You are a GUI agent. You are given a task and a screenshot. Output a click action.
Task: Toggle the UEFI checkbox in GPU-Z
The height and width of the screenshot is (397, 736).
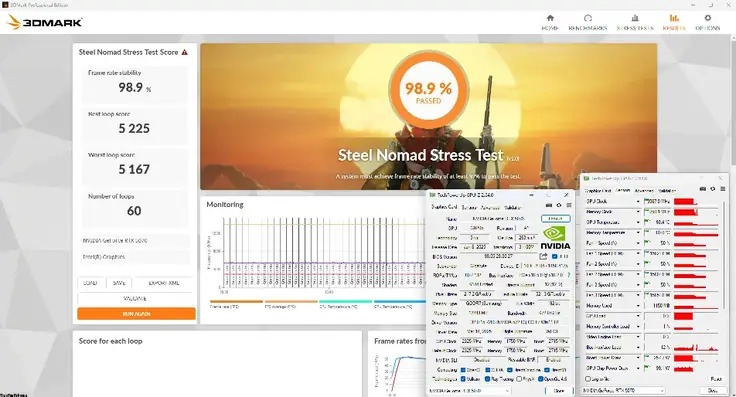555,257
